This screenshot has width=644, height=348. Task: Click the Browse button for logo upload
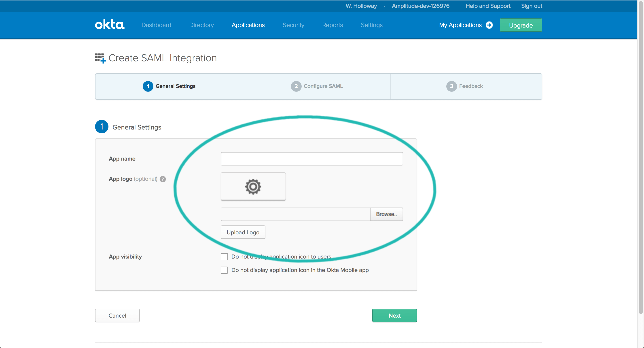[386, 213]
